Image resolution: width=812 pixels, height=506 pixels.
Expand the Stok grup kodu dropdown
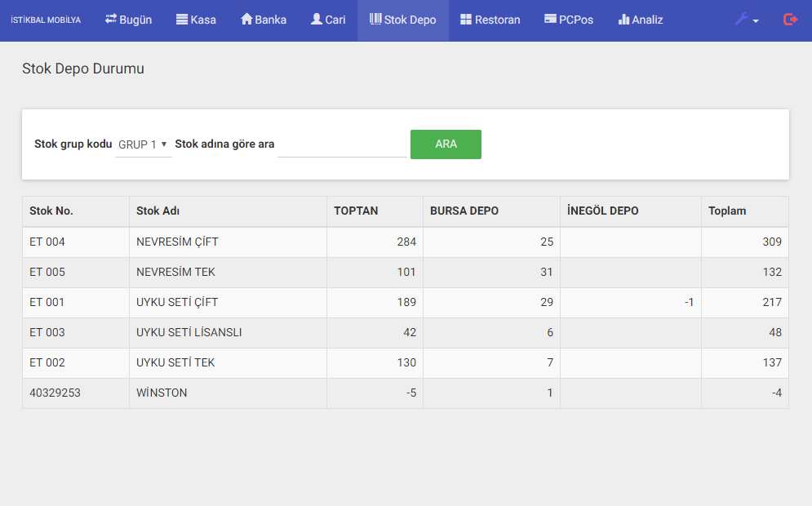click(143, 144)
